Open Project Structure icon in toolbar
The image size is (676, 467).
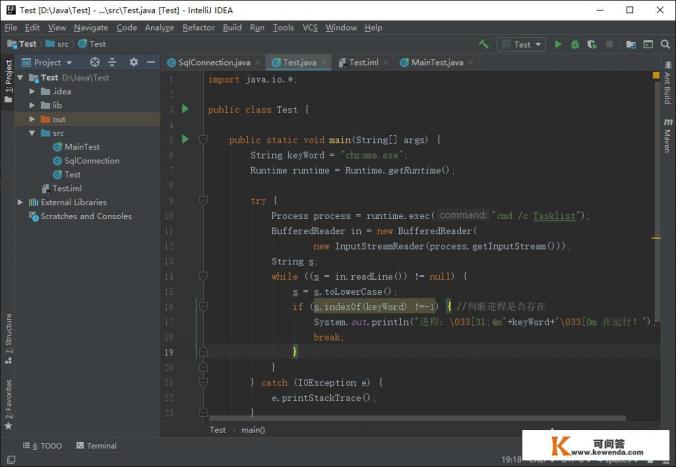pos(631,44)
